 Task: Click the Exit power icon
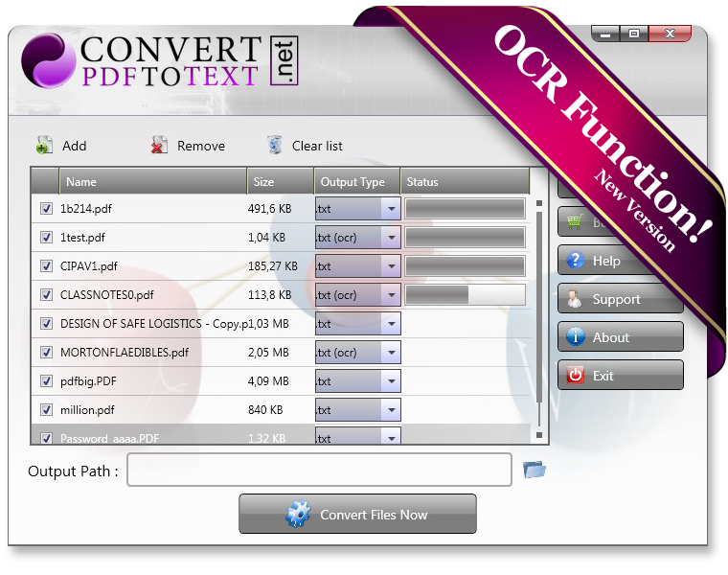(576, 375)
